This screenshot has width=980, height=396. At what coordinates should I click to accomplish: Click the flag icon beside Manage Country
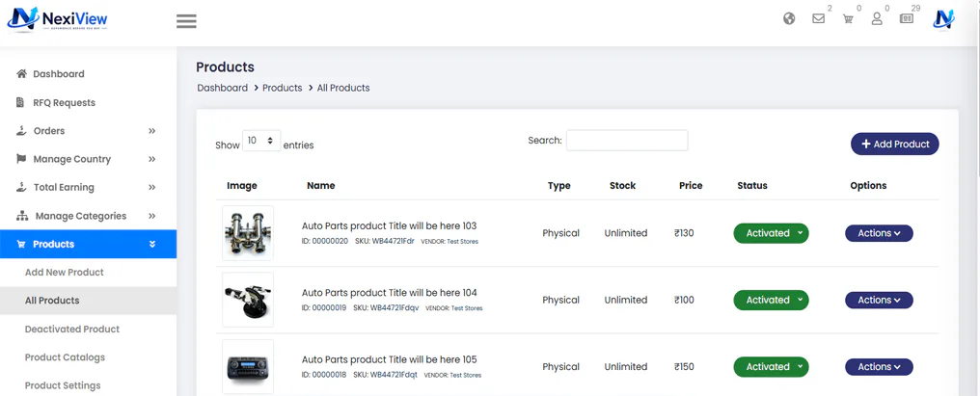tap(21, 159)
